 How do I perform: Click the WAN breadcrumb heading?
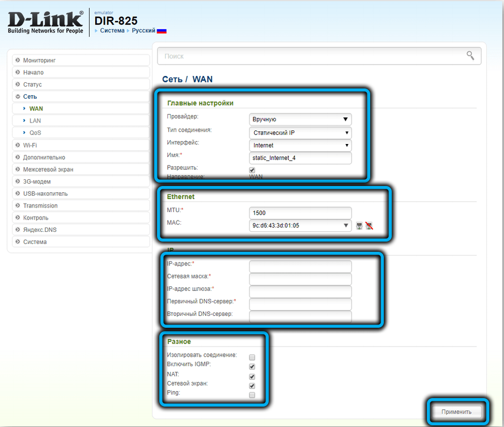click(202, 79)
